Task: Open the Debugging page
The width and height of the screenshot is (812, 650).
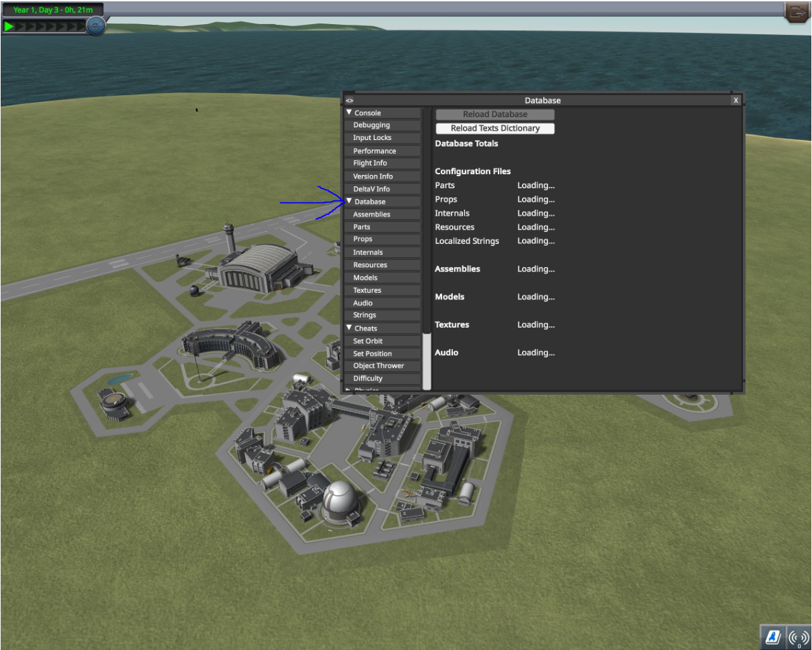Action: tap(383, 125)
